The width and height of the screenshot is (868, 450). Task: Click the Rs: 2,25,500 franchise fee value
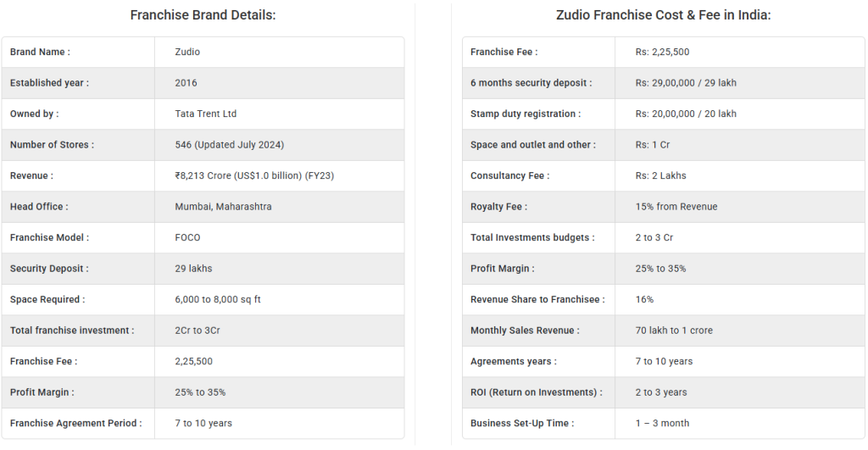point(662,52)
